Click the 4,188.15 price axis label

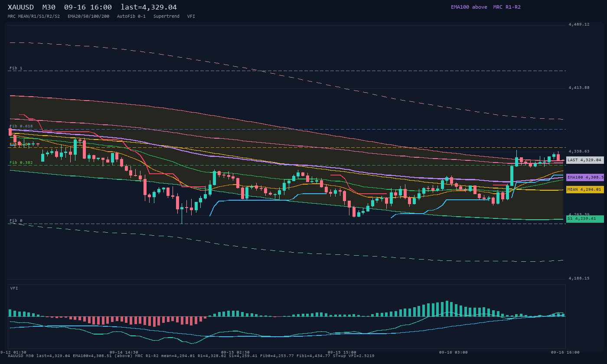579,278
